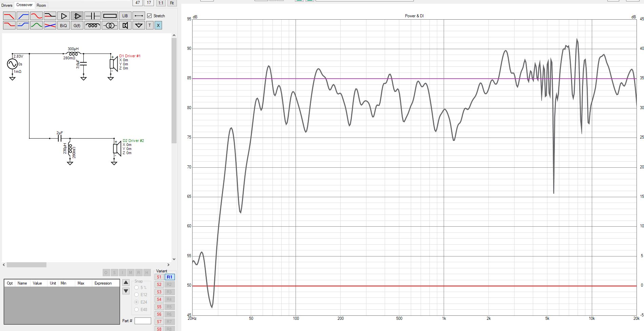The height and width of the screenshot is (331, 644).
Task: Click the Part # input field
Action: click(x=143, y=321)
